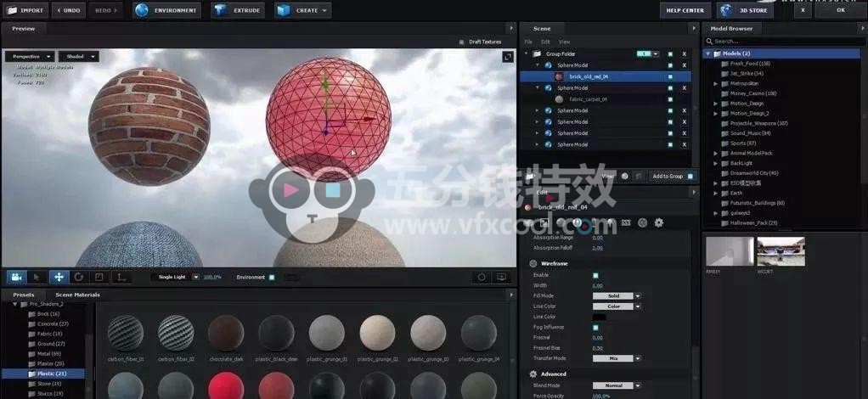
Task: Delete the Group Folder with its X
Action: (685, 54)
